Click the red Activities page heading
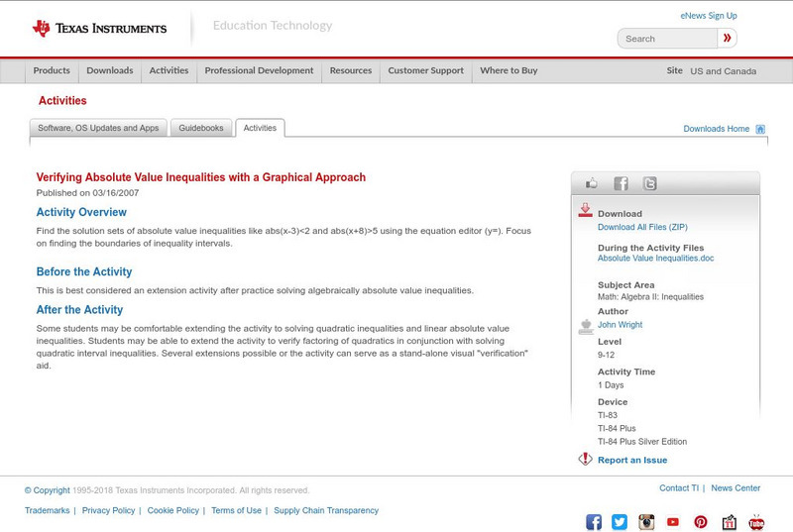This screenshot has height=532, width=793. pos(62,100)
